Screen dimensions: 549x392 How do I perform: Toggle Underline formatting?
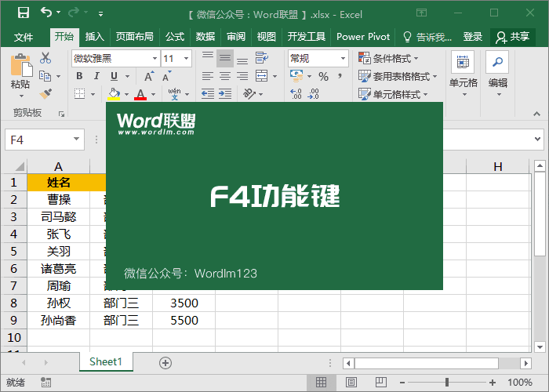click(115, 76)
